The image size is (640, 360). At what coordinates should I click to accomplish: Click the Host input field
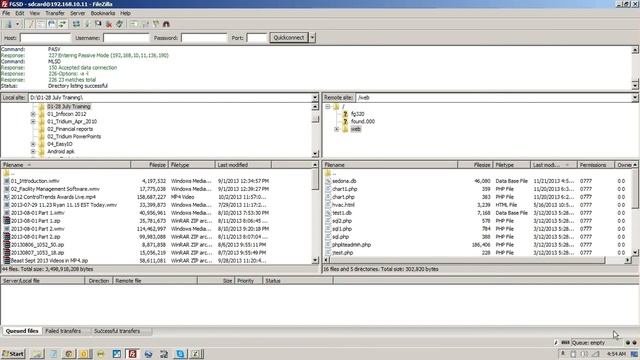tap(45, 38)
